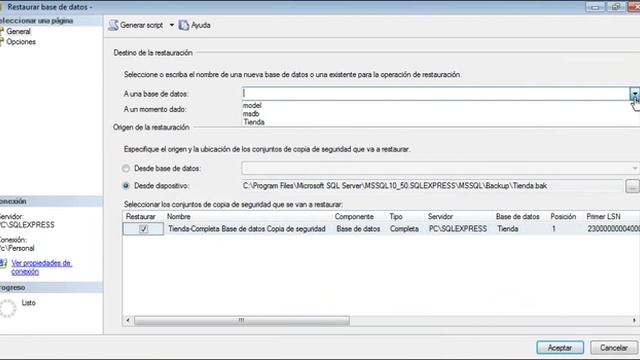640x360 pixels.
Task: Click the Nombre column header
Action: [179, 217]
